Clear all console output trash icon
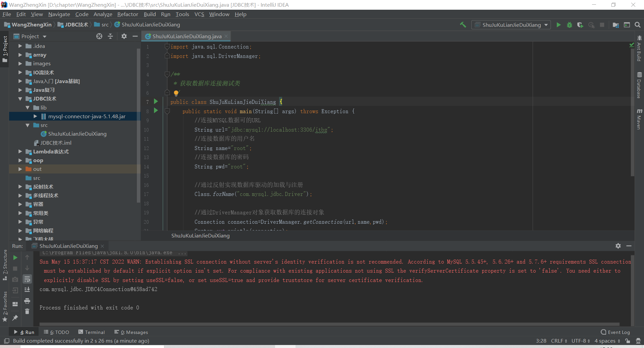 [27, 311]
